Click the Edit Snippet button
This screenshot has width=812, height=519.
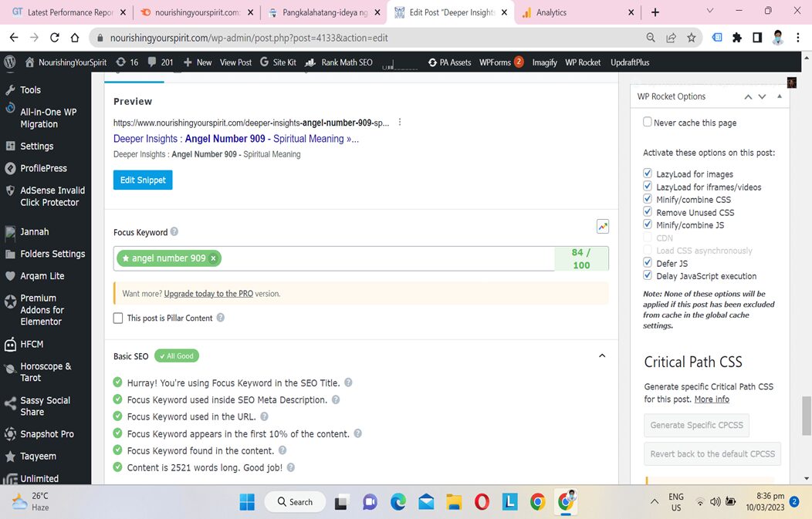coord(143,180)
